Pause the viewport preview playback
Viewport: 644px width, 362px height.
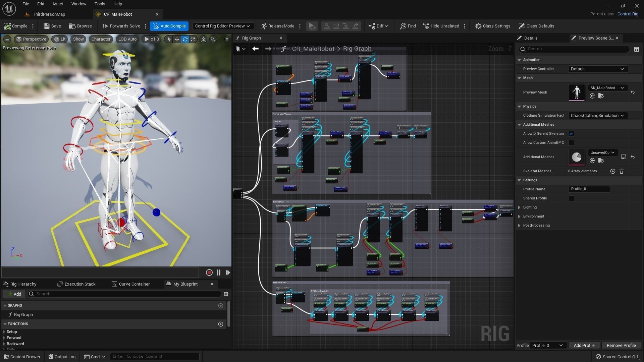[x=219, y=273]
